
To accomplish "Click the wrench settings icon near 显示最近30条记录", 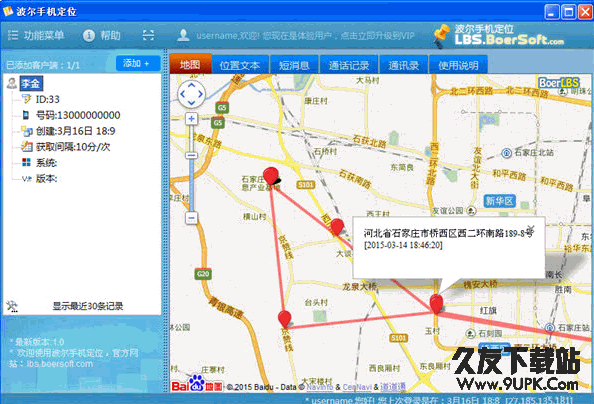I will click(x=12, y=306).
